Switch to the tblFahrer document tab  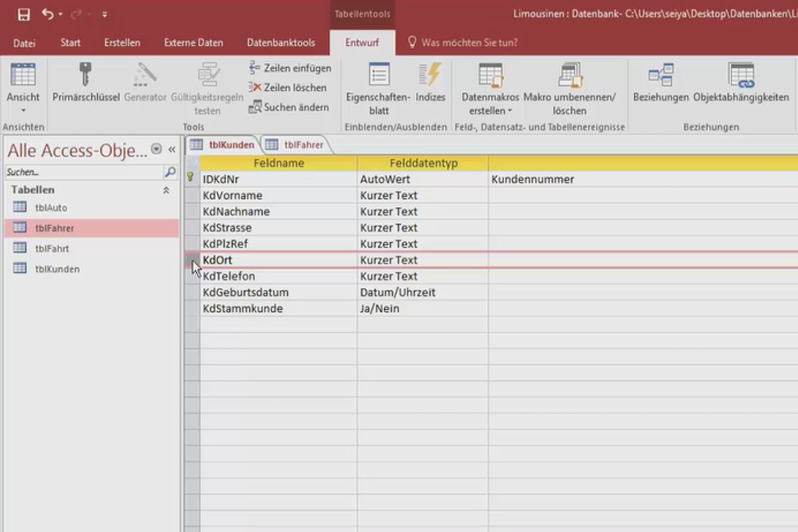pyautogui.click(x=297, y=144)
